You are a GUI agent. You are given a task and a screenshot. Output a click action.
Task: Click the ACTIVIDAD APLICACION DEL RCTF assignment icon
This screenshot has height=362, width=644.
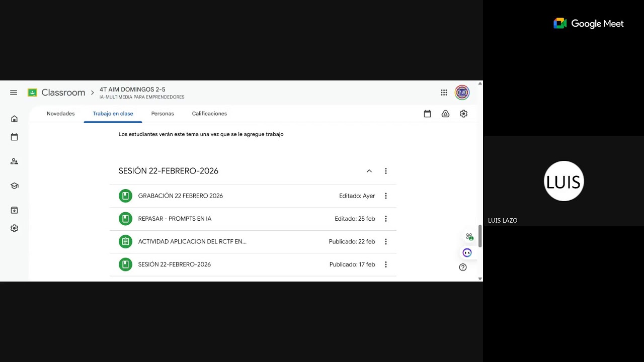click(x=125, y=241)
